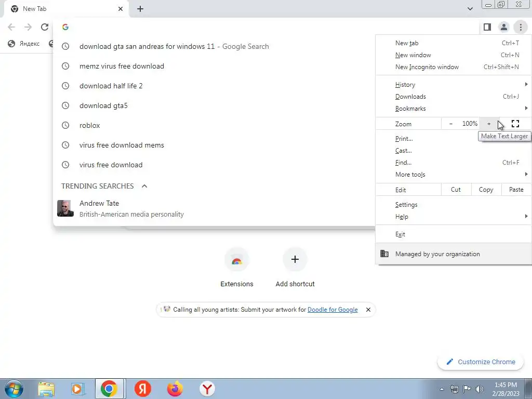Screen dimensions: 532x399
Task: Reload the current page
Action: [x=45, y=27]
